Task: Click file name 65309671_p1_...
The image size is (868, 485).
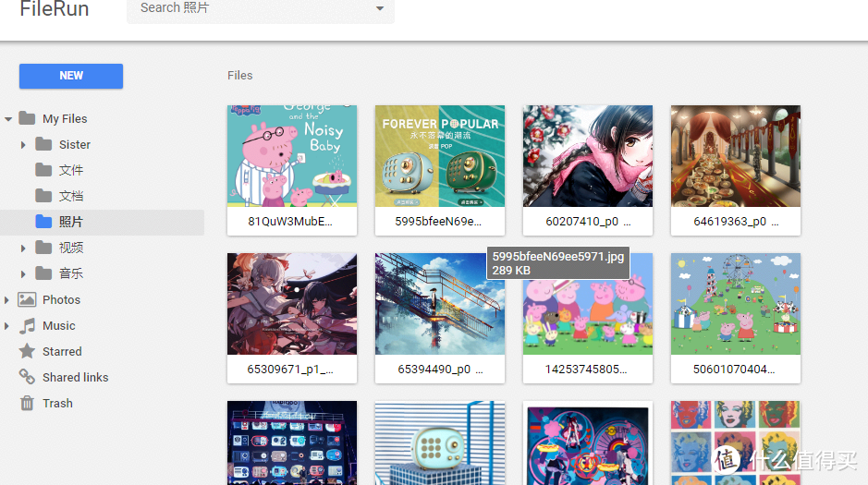Action: click(290, 369)
